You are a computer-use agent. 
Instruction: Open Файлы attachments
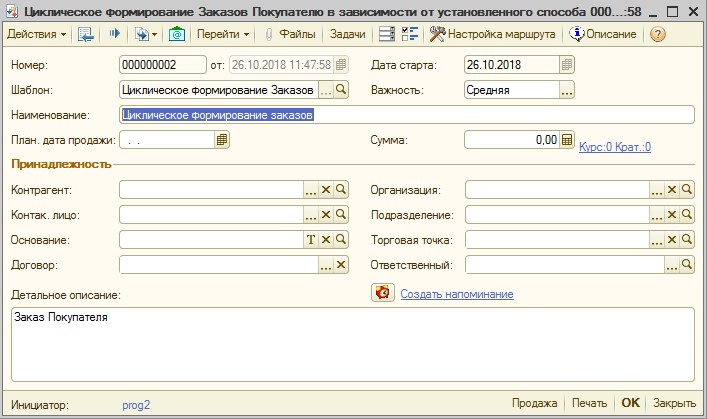(x=297, y=34)
